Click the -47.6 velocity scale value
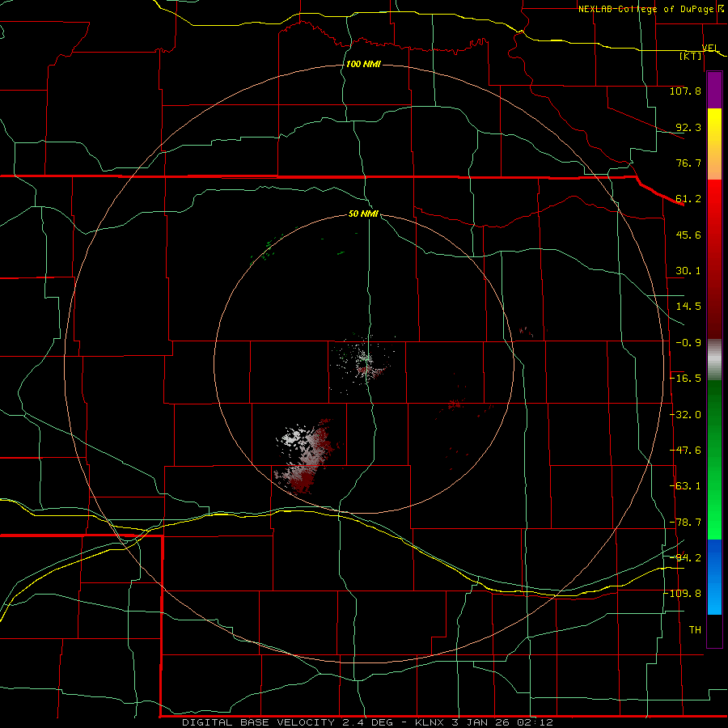Screen dimensions: 728x728 pyautogui.click(x=685, y=451)
